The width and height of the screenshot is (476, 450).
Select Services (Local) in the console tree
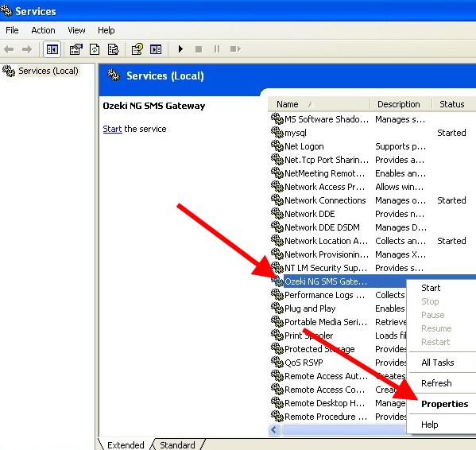48,71
